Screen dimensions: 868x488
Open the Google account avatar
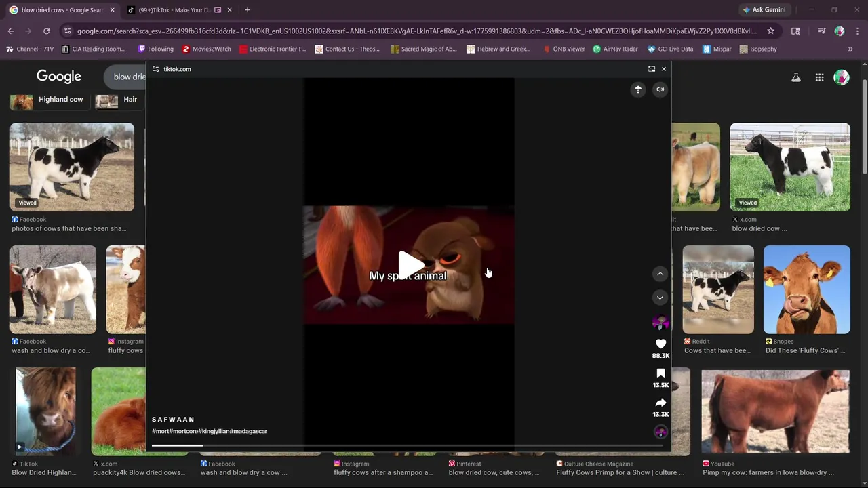click(x=842, y=77)
